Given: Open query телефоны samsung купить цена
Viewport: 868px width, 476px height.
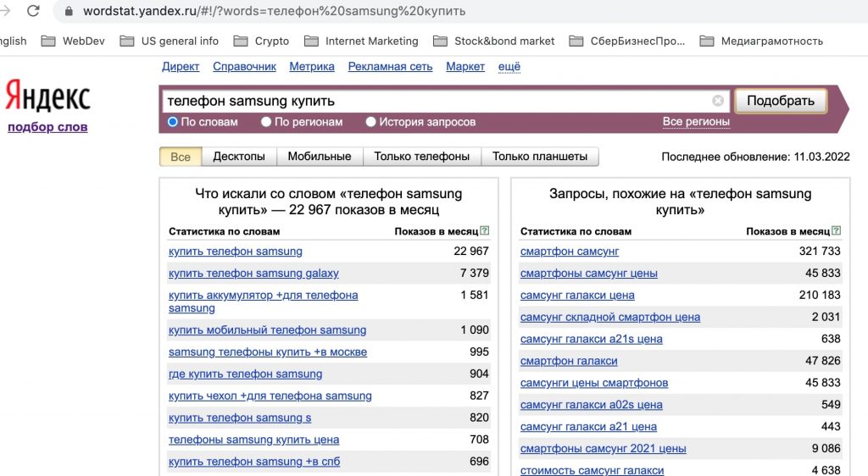Looking at the screenshot, I should pyautogui.click(x=253, y=440).
